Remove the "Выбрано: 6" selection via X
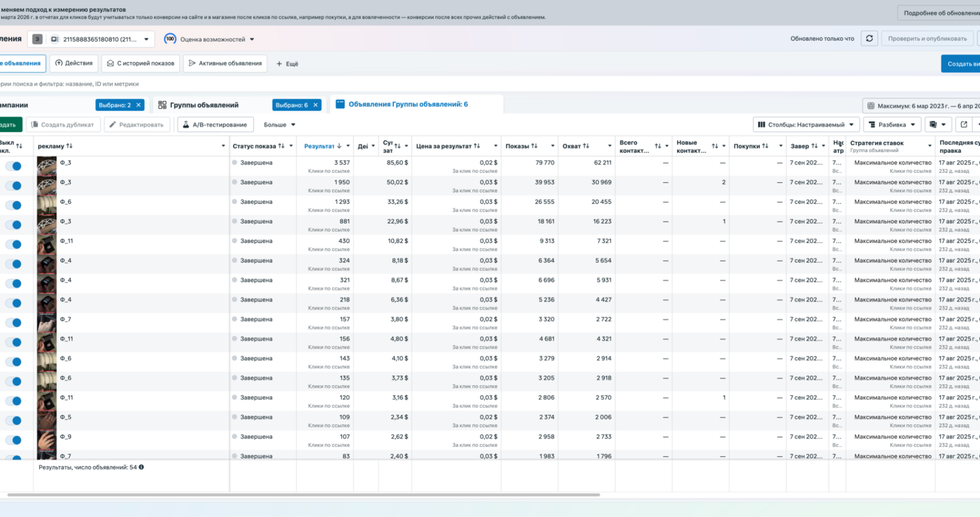 (316, 105)
